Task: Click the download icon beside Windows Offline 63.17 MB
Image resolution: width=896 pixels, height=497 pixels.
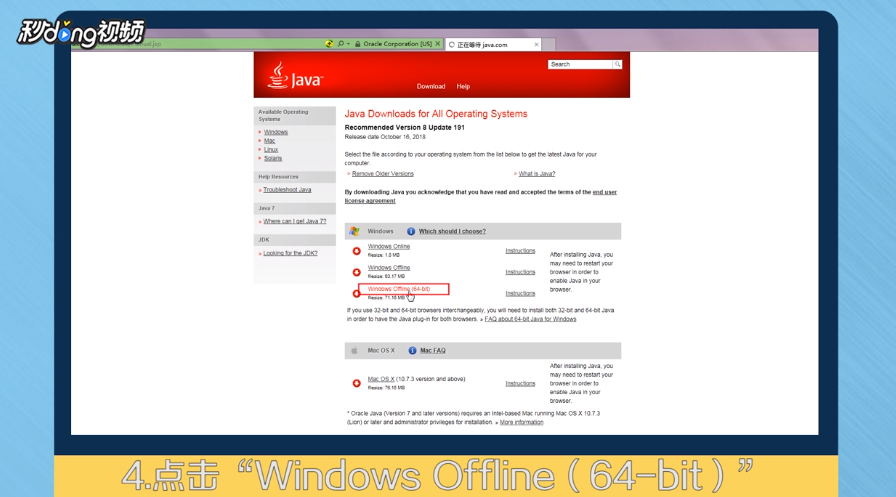Action: pos(356,272)
